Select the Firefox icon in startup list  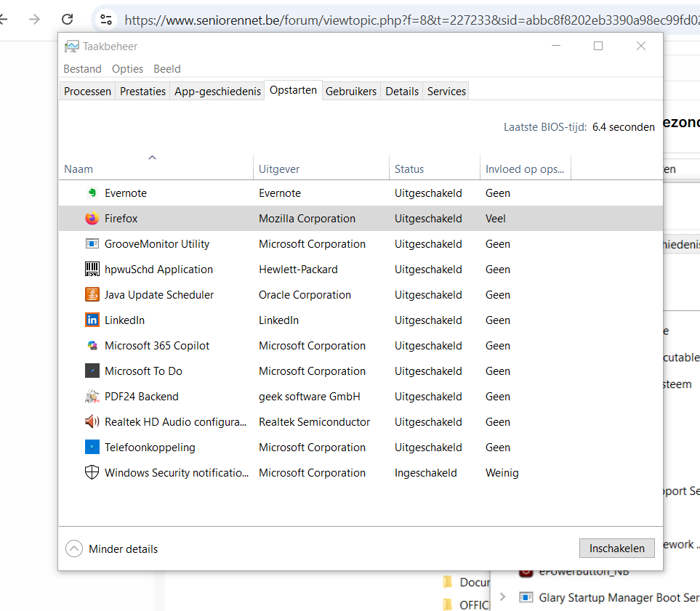coord(92,219)
